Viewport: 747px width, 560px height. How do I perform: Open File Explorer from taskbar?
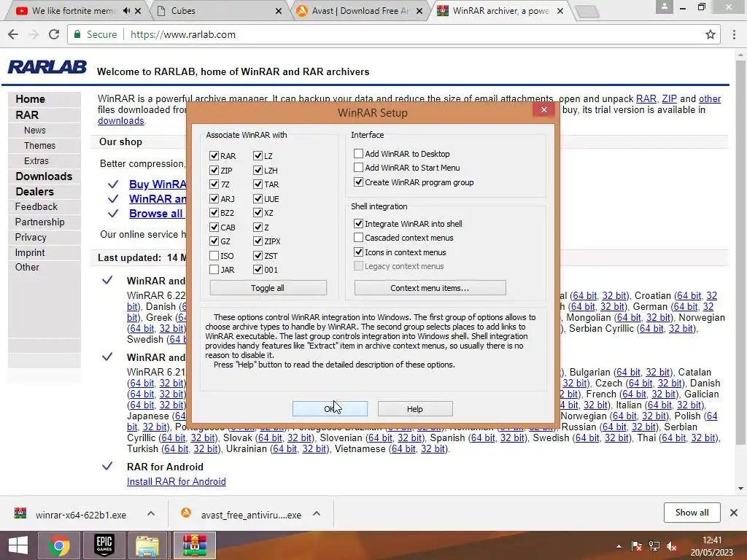tap(147, 545)
